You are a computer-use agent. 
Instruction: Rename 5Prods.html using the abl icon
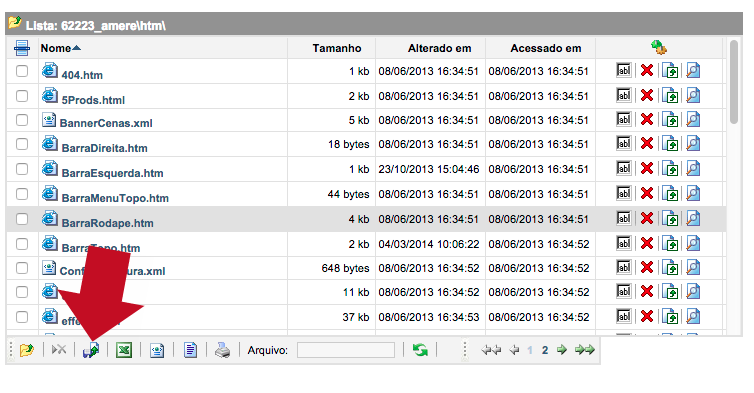(x=624, y=95)
